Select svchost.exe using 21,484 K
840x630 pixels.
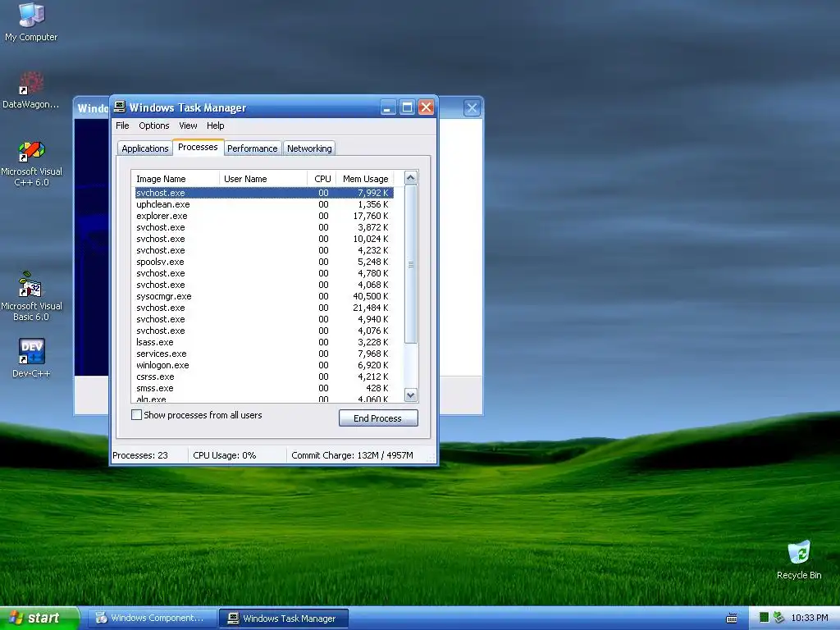pyautogui.click(x=264, y=308)
